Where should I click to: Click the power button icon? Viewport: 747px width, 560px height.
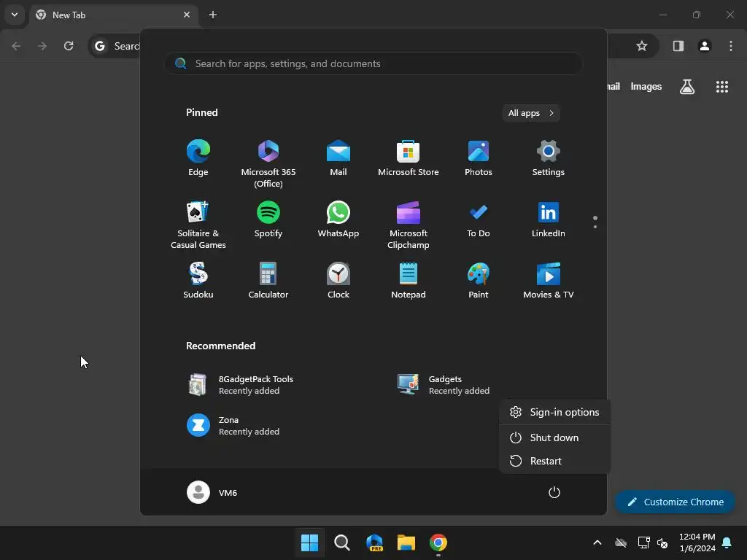pos(554,492)
